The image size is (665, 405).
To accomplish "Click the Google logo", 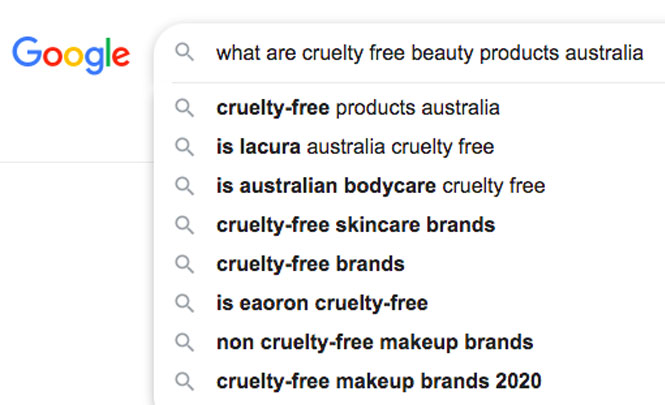I will pos(71,55).
